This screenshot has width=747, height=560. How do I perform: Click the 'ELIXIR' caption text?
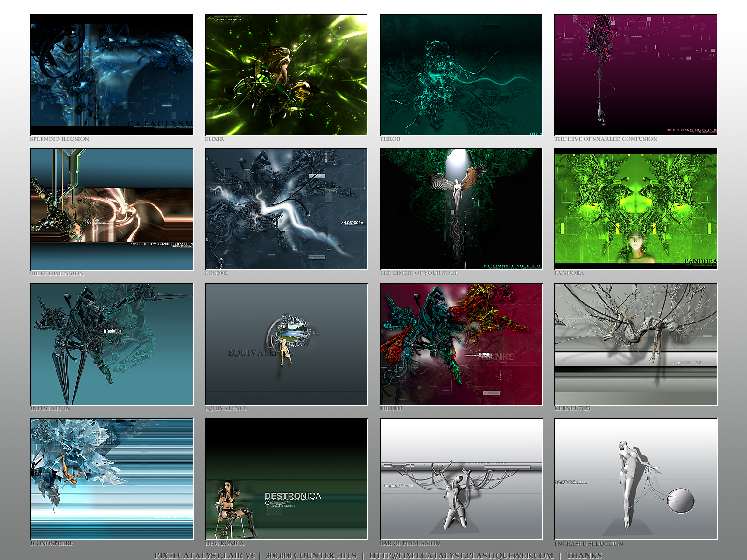[x=214, y=139]
